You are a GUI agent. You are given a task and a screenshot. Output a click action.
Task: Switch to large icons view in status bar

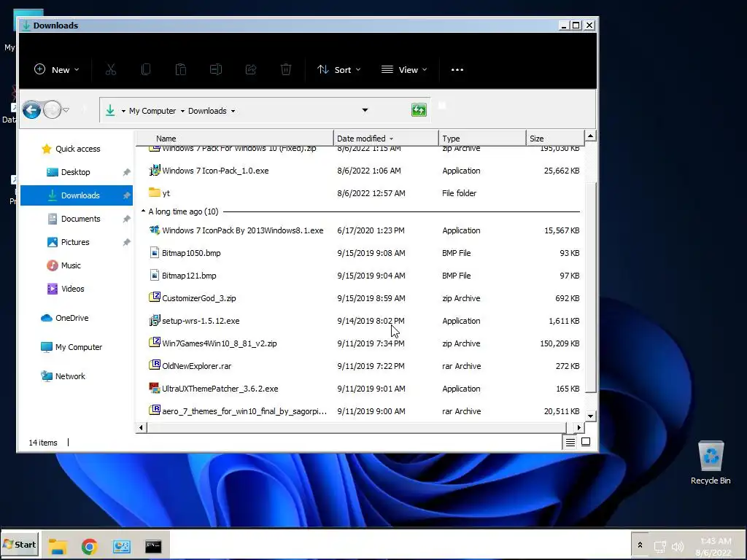coord(586,443)
